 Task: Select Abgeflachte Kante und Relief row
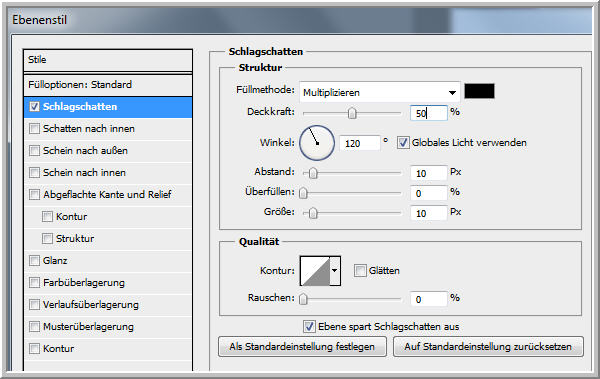(x=108, y=194)
